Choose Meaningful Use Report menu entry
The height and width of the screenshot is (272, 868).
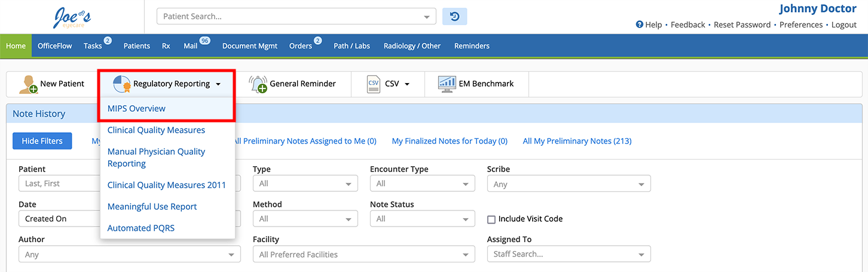pos(152,207)
